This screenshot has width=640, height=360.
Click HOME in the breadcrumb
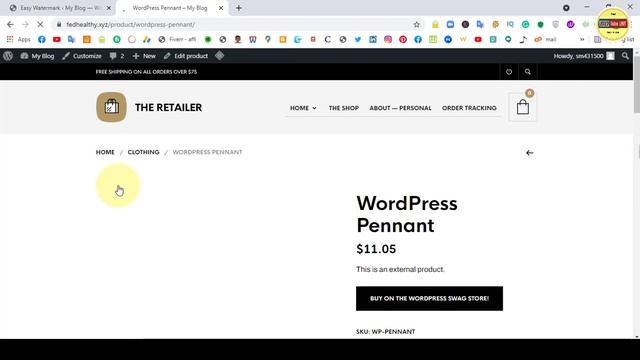pyautogui.click(x=105, y=152)
